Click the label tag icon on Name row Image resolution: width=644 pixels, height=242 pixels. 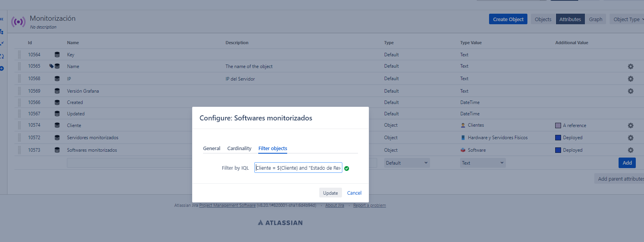pyautogui.click(x=51, y=66)
